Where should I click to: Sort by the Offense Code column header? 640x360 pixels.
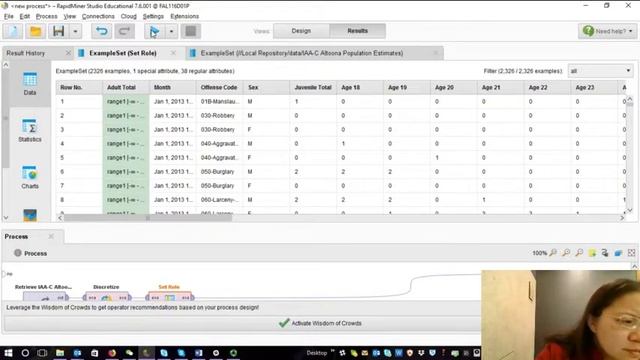(220, 87)
